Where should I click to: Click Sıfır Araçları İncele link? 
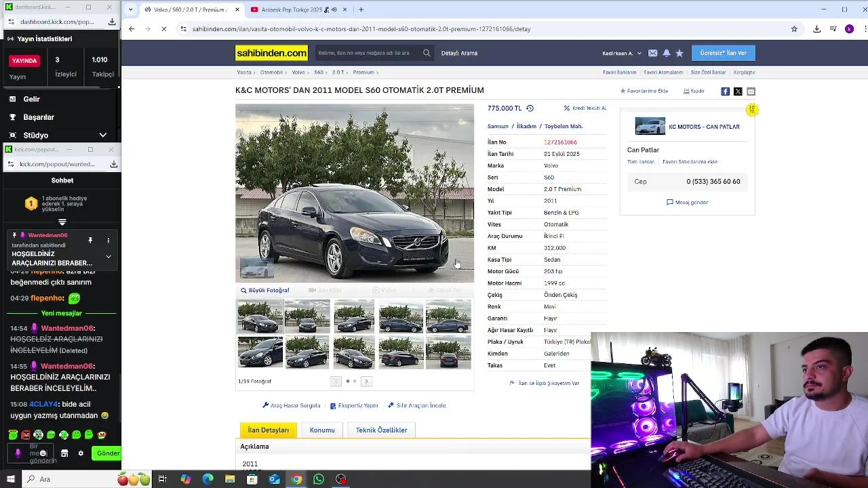point(417,405)
